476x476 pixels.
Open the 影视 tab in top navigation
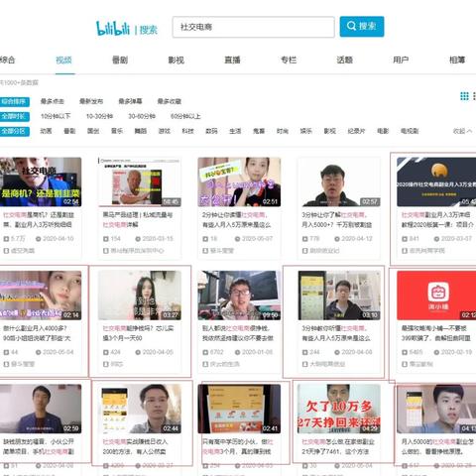coord(177,59)
